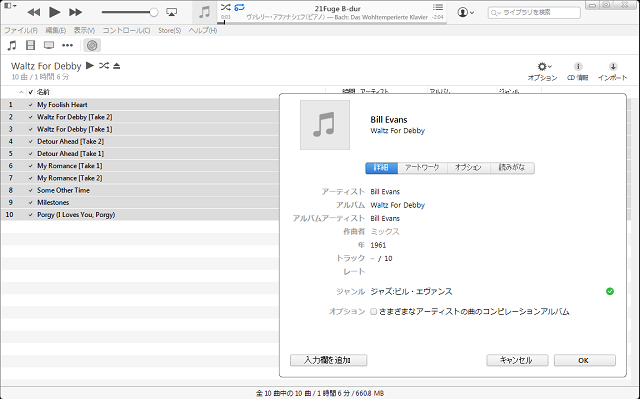The height and width of the screenshot is (399, 640).
Task: Switch to the TV shows library icon
Action: tap(49, 45)
